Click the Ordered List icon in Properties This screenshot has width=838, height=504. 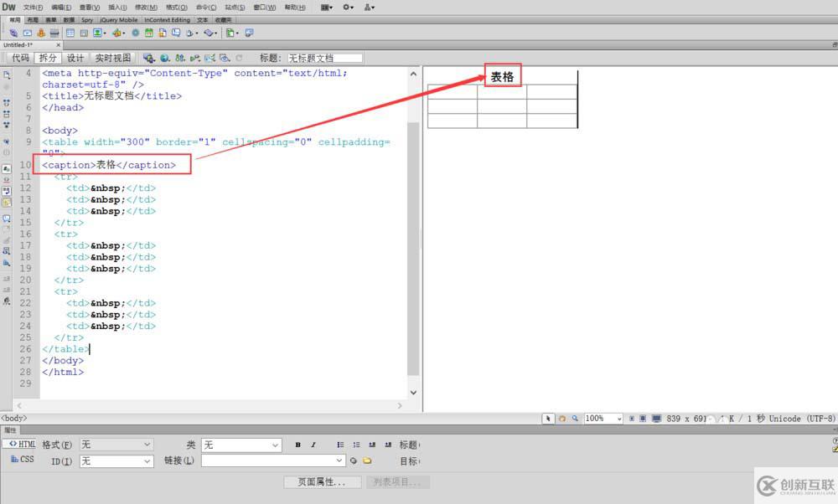[x=356, y=445]
